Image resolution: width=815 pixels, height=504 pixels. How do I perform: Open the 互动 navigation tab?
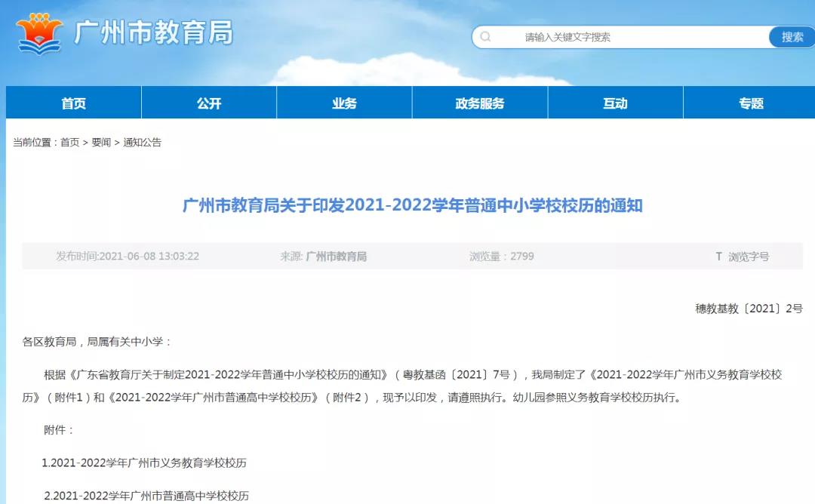tap(615, 103)
